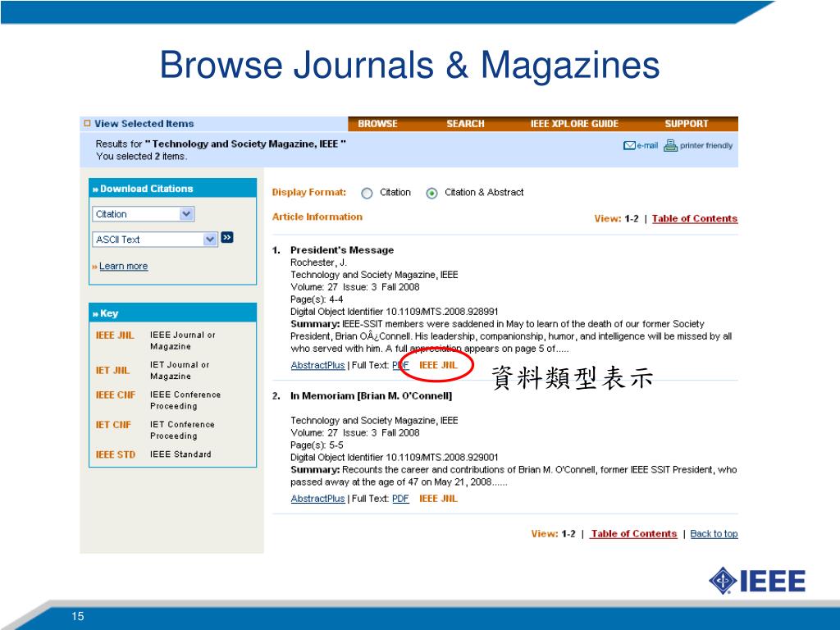Click the Digital Object Identifier 10.1109/MTS.2008.928991 text
This screenshot has width=840, height=630.
(x=395, y=312)
